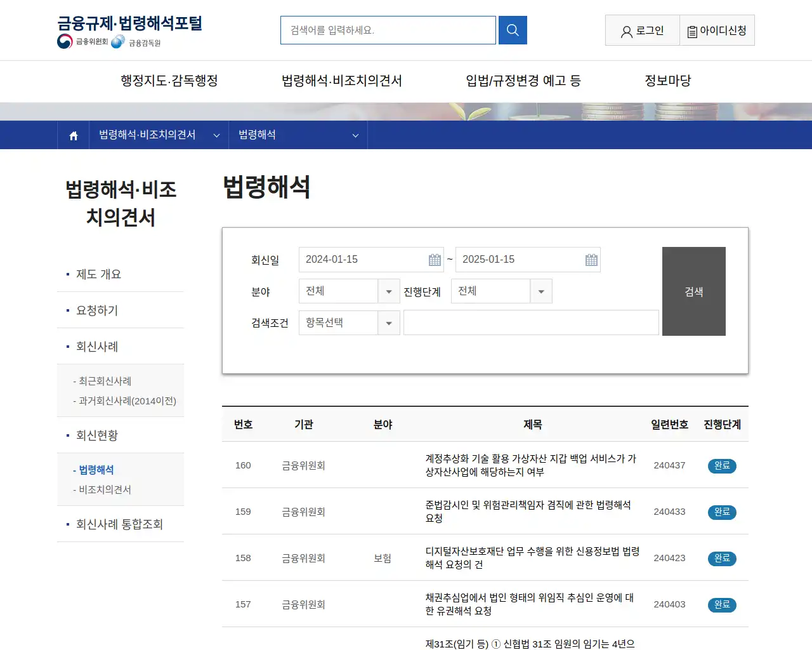The width and height of the screenshot is (812, 650).
Task: Click the 진행단계 column header
Action: coord(722,425)
